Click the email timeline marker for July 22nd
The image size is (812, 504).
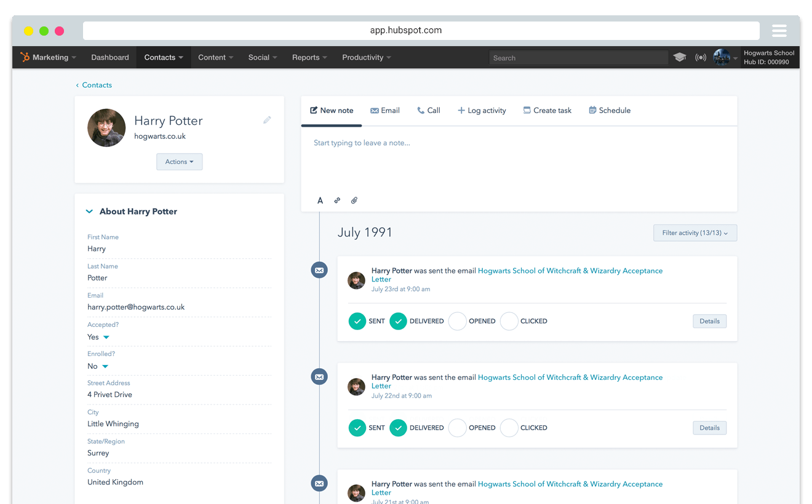(x=319, y=377)
